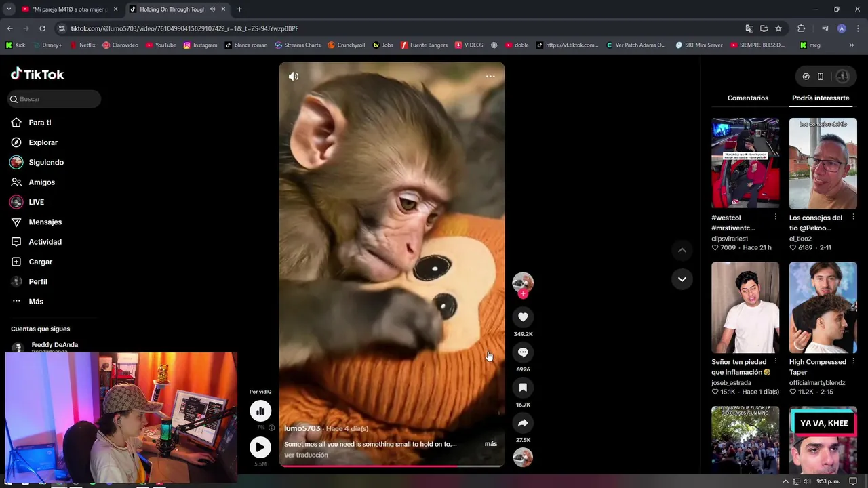Share video using arrow icon
Screen dimensions: 868x488
[x=523, y=423]
